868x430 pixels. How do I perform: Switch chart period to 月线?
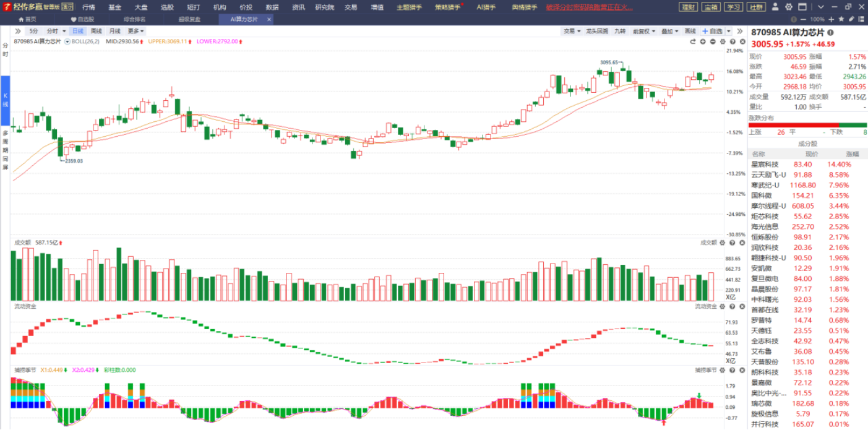114,31
